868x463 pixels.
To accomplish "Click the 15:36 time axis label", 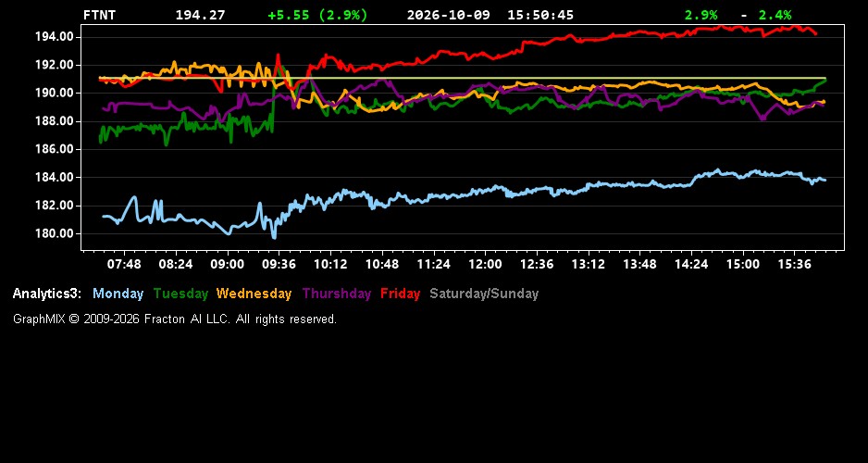I will click(794, 264).
